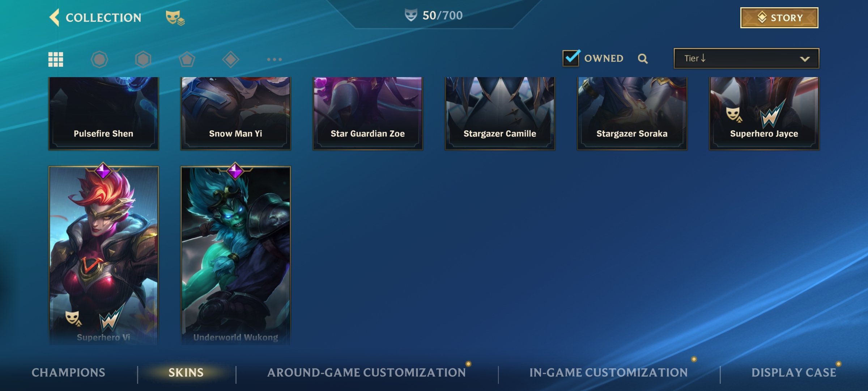
Task: Select the all-tiers grid filter icon
Action: click(56, 59)
